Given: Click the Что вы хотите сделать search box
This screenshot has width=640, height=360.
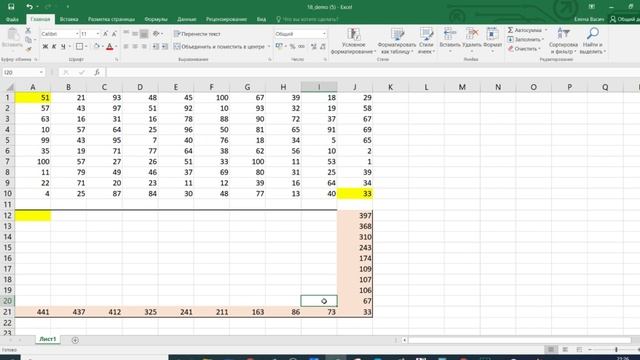Looking at the screenshot, I should point(307,19).
